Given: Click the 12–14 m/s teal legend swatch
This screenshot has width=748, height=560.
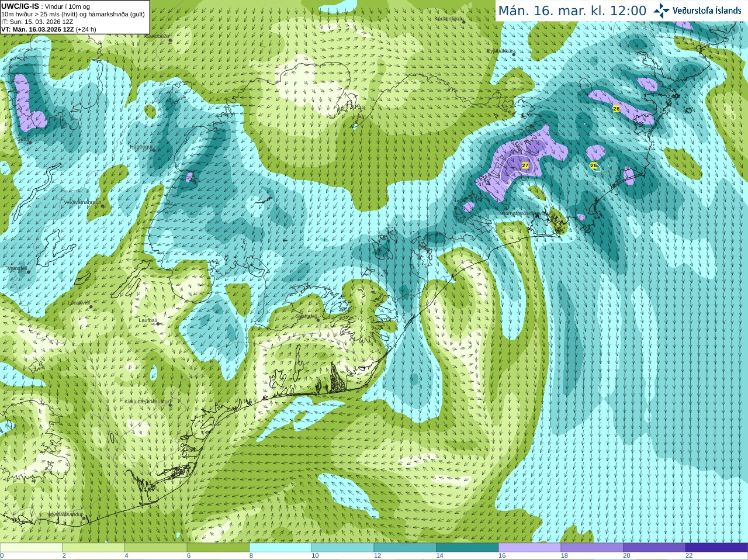Looking at the screenshot, I should coord(405,548).
